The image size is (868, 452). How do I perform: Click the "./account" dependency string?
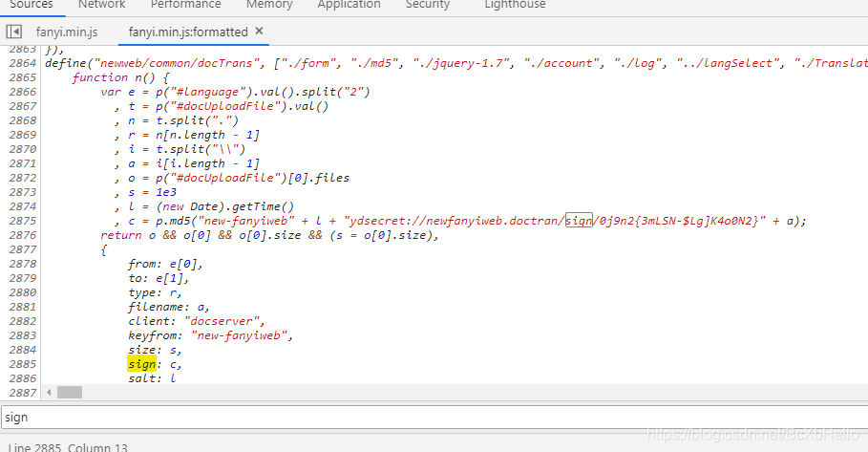(x=561, y=63)
